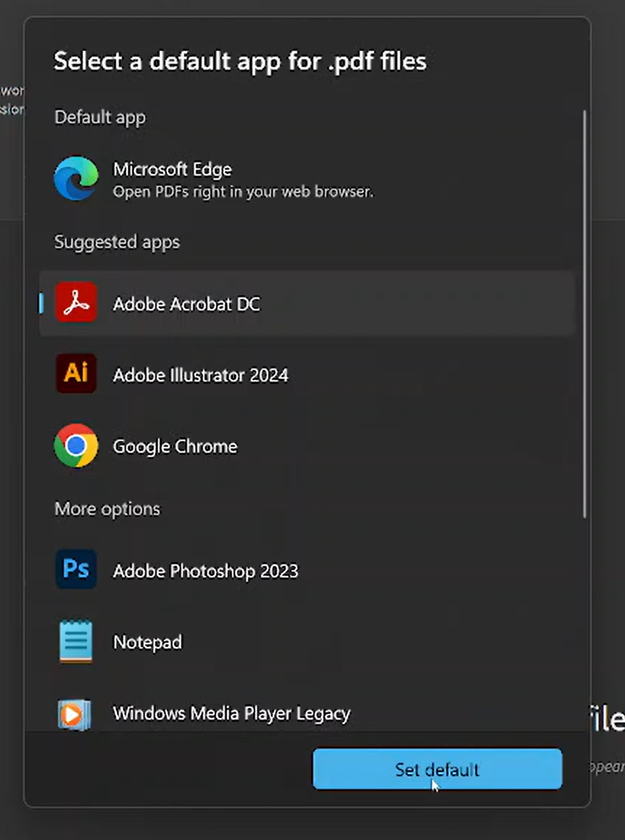Click the Notepad icon

(76, 641)
